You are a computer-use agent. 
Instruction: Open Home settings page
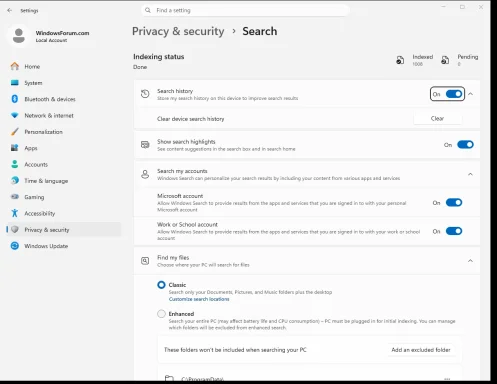point(64,66)
